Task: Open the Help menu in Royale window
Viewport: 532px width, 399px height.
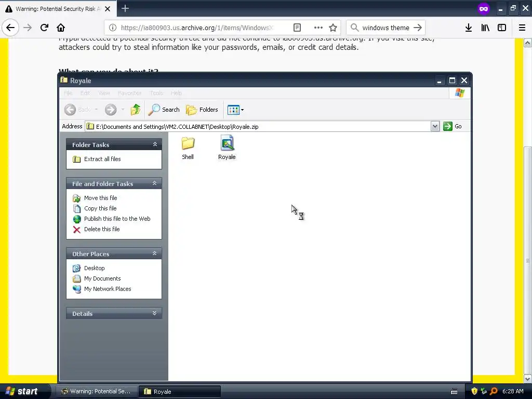Action: tap(177, 93)
